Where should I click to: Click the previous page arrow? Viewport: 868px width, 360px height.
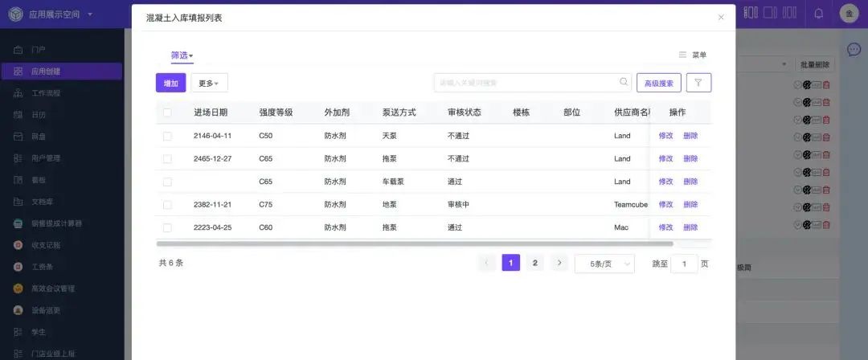(x=486, y=263)
